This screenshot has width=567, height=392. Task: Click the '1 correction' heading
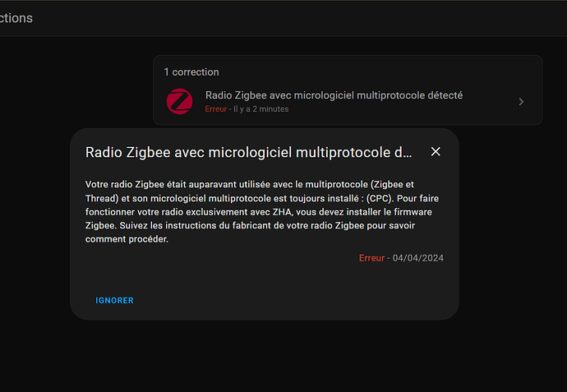tap(191, 72)
